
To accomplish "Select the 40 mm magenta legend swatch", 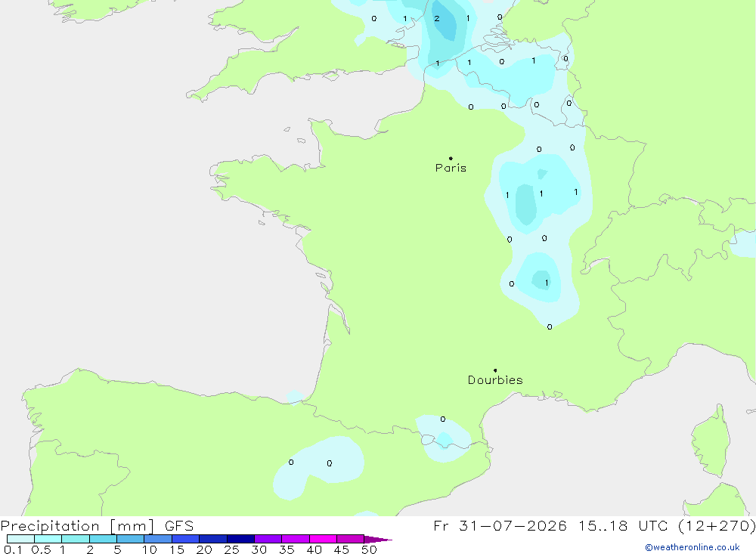I will 323,539.
